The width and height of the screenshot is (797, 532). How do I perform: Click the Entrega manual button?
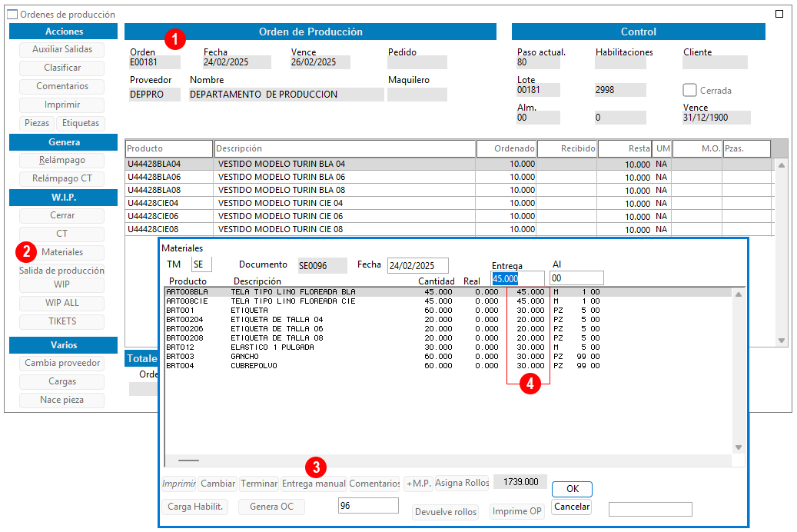point(314,483)
